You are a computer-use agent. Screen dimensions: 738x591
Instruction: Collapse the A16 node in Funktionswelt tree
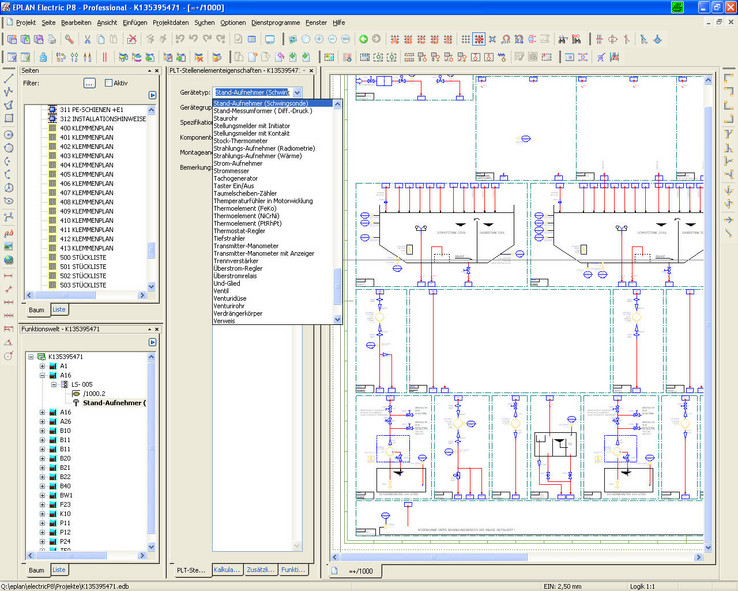pyautogui.click(x=42, y=375)
